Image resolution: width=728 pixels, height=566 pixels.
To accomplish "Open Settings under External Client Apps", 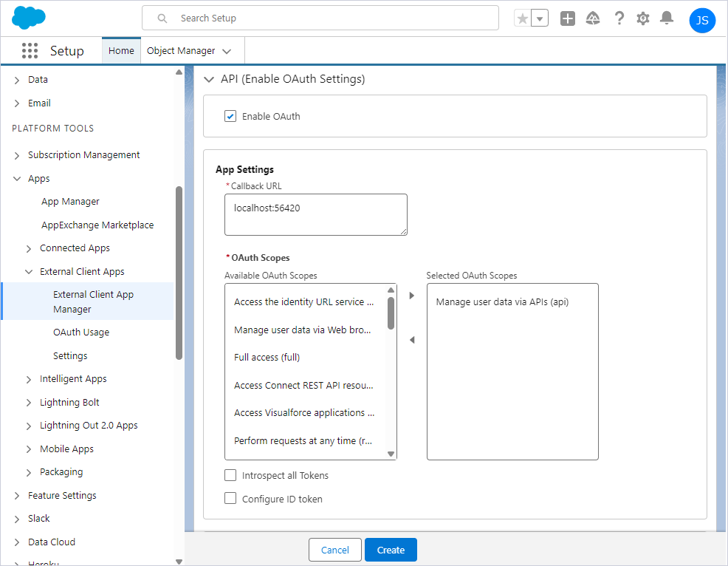I will coord(70,356).
